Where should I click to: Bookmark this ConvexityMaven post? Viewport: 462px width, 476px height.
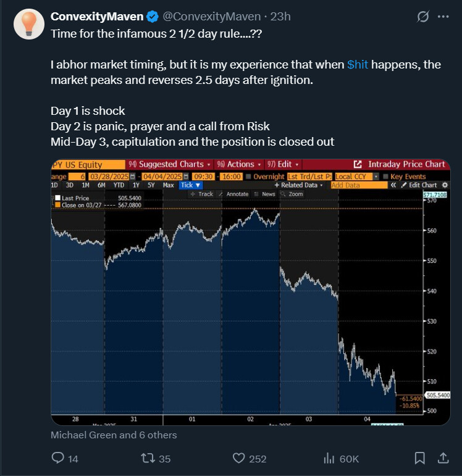pos(419,458)
